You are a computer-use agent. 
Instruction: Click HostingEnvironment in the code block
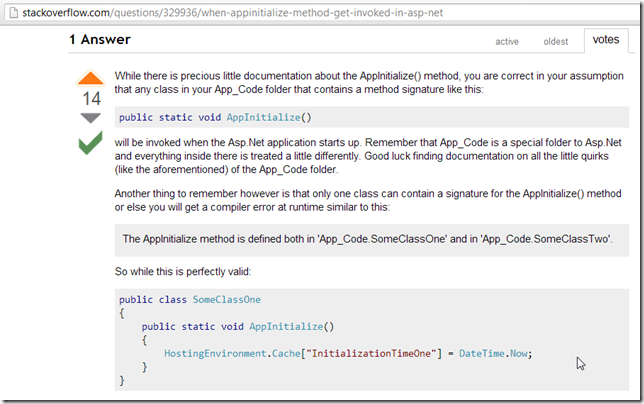(216, 354)
